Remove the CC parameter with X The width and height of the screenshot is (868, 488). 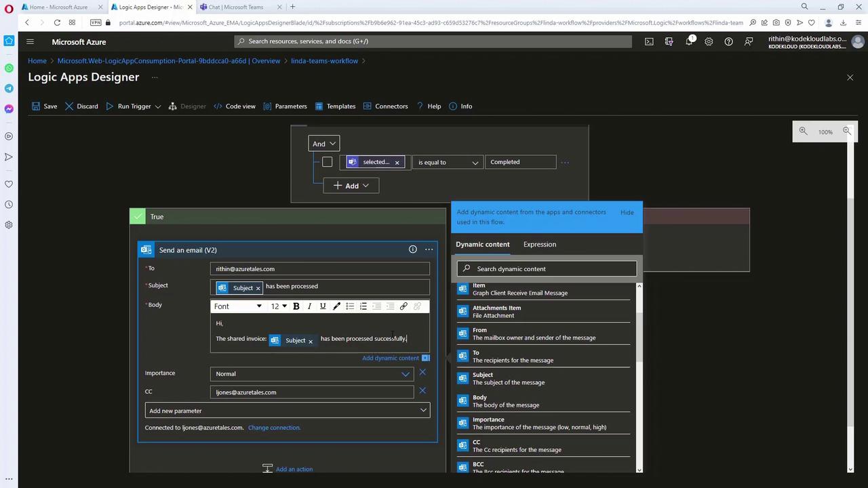click(422, 390)
